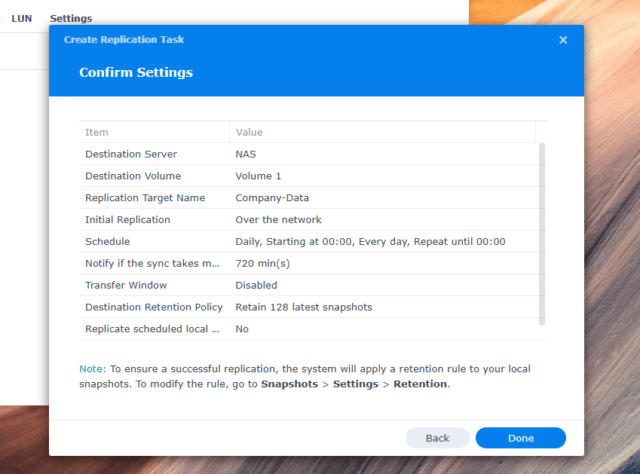Click the Create Replication Task title
Screen dimensions: 640x474
coord(124,40)
